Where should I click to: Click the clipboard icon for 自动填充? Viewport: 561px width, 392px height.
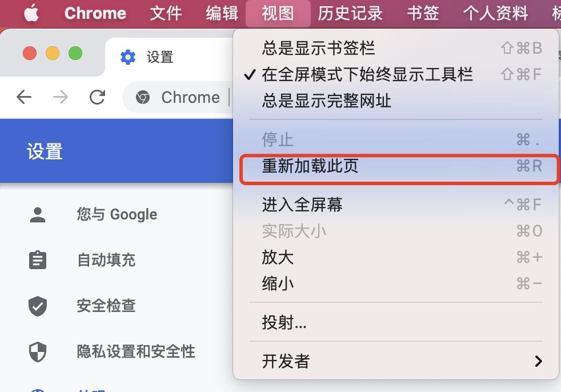[x=38, y=261]
